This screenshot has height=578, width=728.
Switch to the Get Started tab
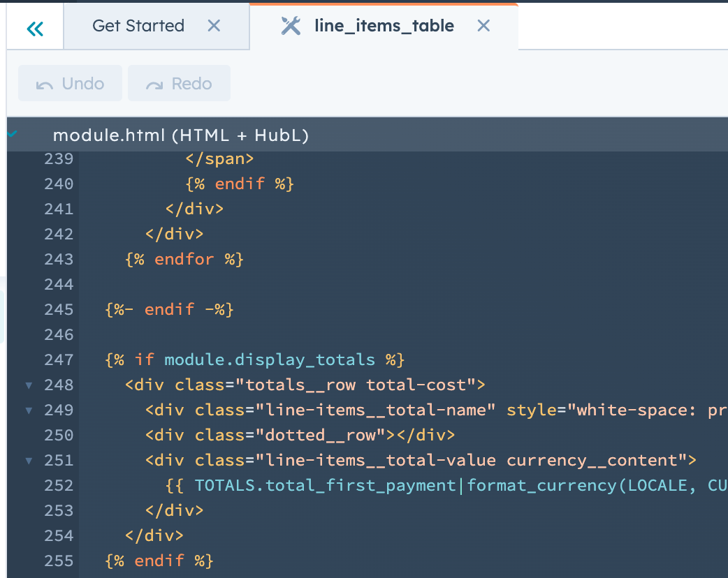pyautogui.click(x=138, y=25)
